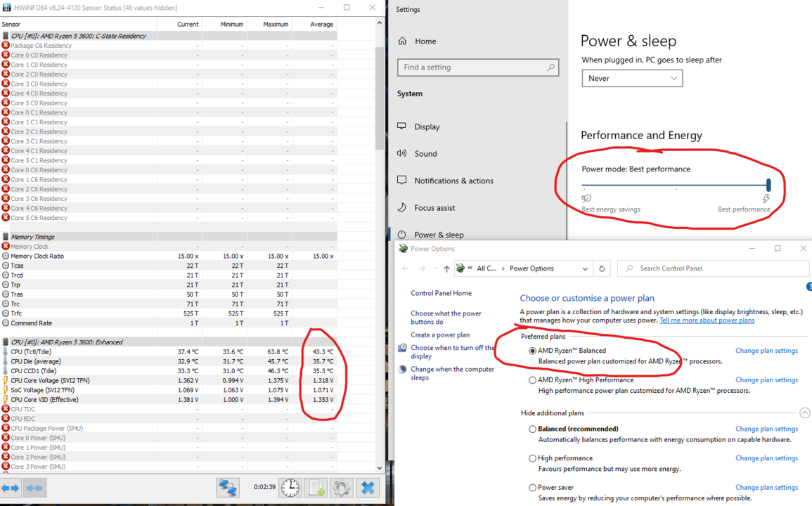Click Settings Home icon

click(x=402, y=41)
